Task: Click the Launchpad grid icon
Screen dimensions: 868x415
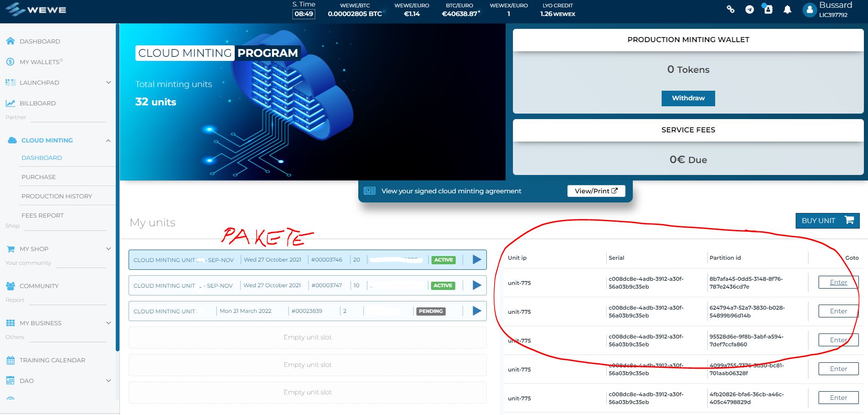Action: [11, 82]
